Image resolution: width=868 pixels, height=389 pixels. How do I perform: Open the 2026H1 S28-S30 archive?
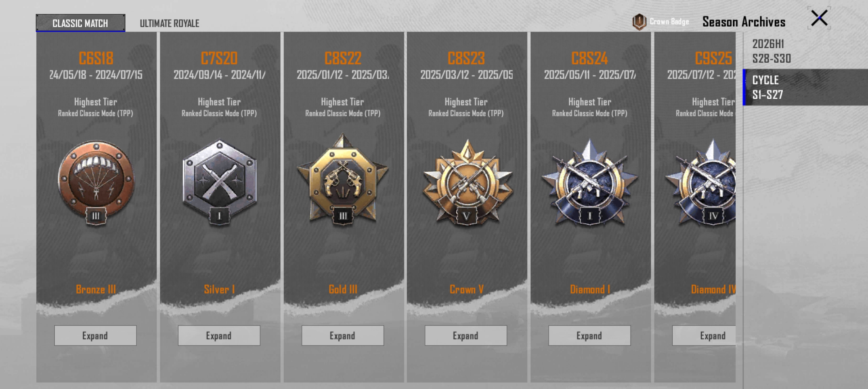[805, 51]
